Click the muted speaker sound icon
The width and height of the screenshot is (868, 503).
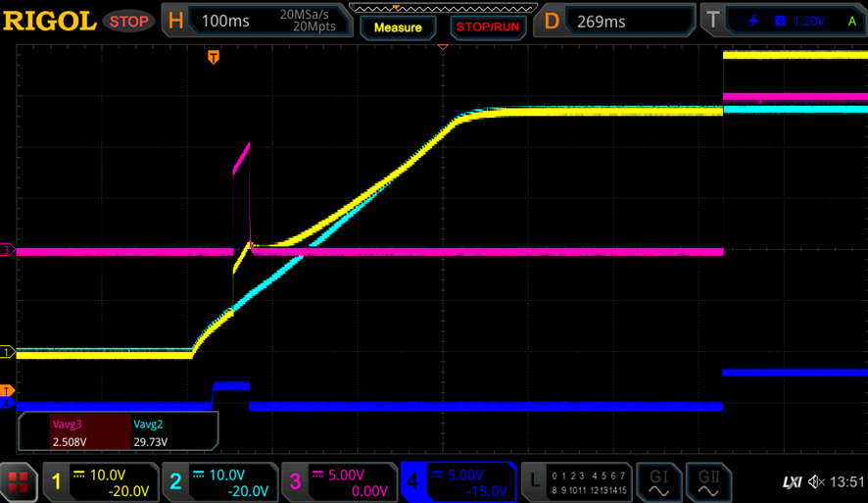[816, 482]
